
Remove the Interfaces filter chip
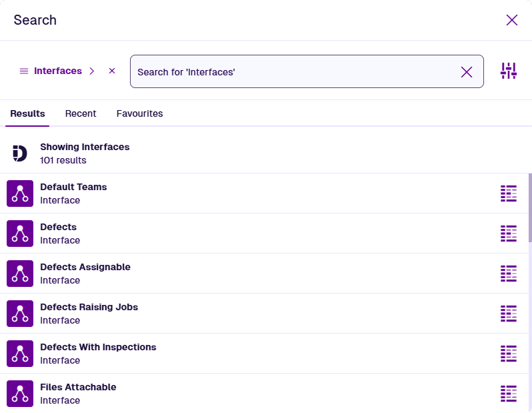pos(112,71)
